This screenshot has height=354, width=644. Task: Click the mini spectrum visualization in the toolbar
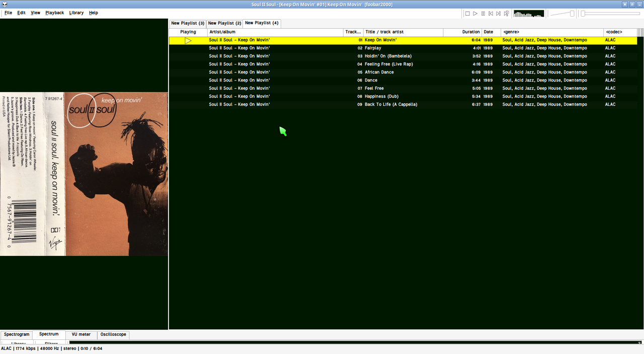(529, 14)
